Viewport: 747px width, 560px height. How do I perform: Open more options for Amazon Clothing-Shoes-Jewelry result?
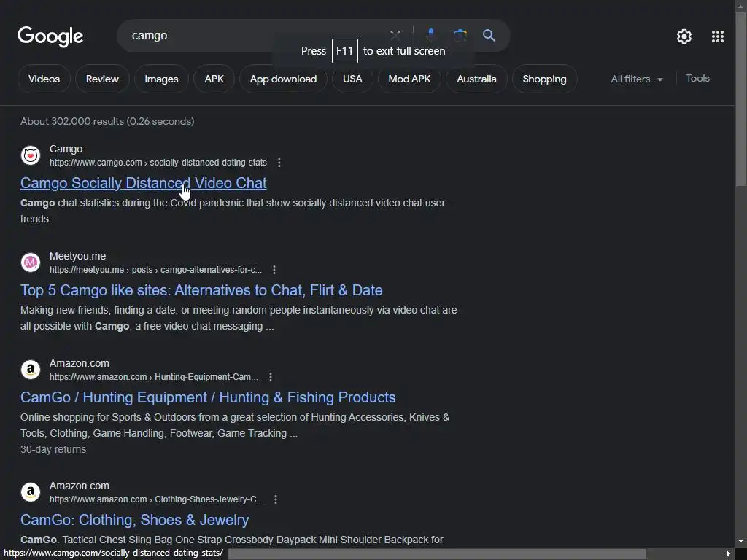[275, 499]
